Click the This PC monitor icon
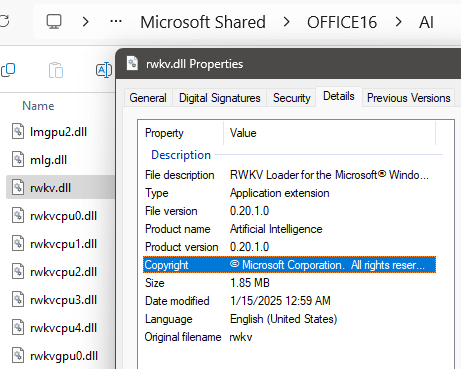Viewport: 461px width, 369px height. 54,22
